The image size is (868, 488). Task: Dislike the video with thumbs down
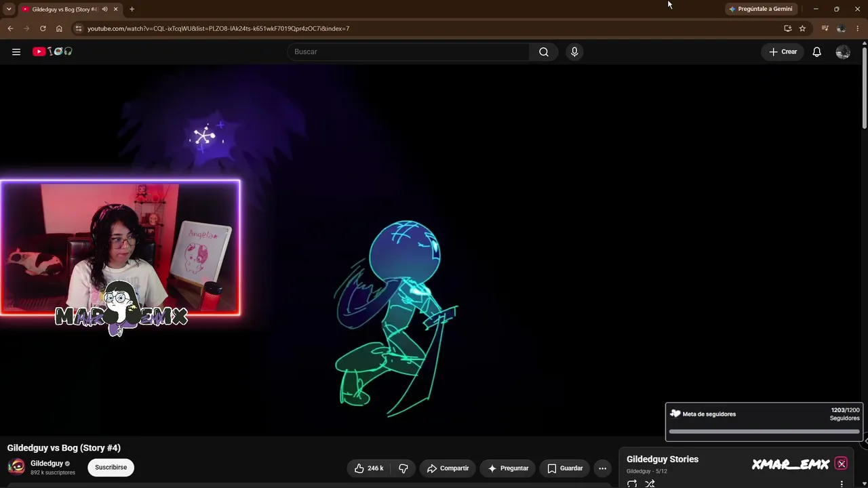403,468
